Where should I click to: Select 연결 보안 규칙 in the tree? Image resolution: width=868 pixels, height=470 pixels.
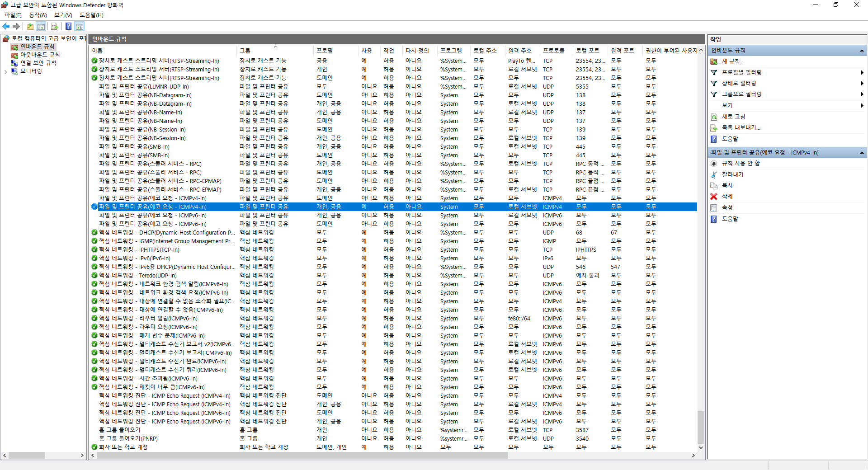tap(38, 63)
